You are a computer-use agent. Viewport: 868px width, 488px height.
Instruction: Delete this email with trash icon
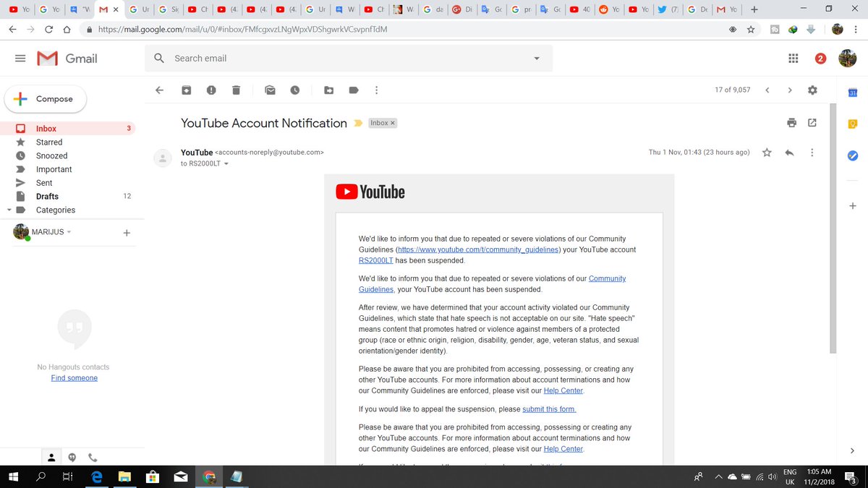pos(236,90)
